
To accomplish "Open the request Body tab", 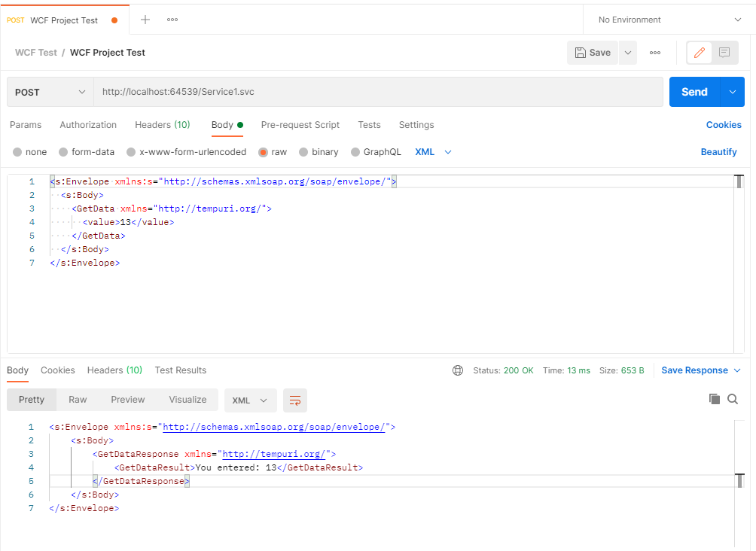I will [227, 125].
